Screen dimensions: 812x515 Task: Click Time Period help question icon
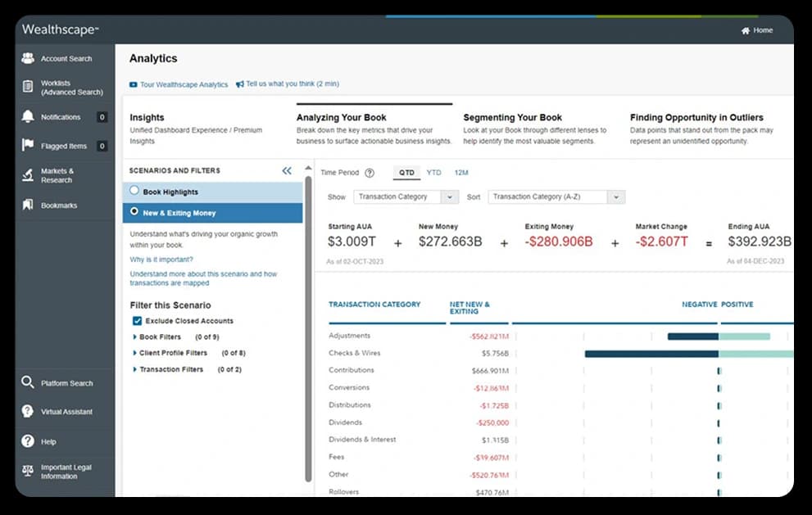[x=370, y=173]
